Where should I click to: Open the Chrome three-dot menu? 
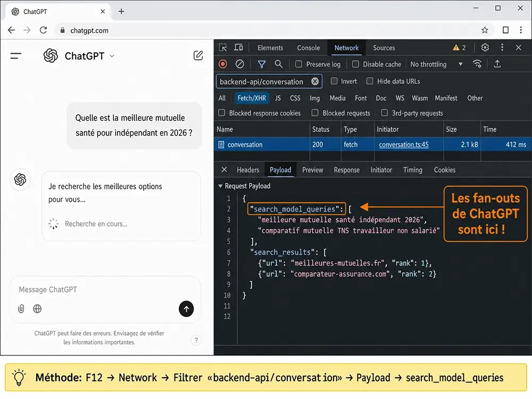pos(521,30)
